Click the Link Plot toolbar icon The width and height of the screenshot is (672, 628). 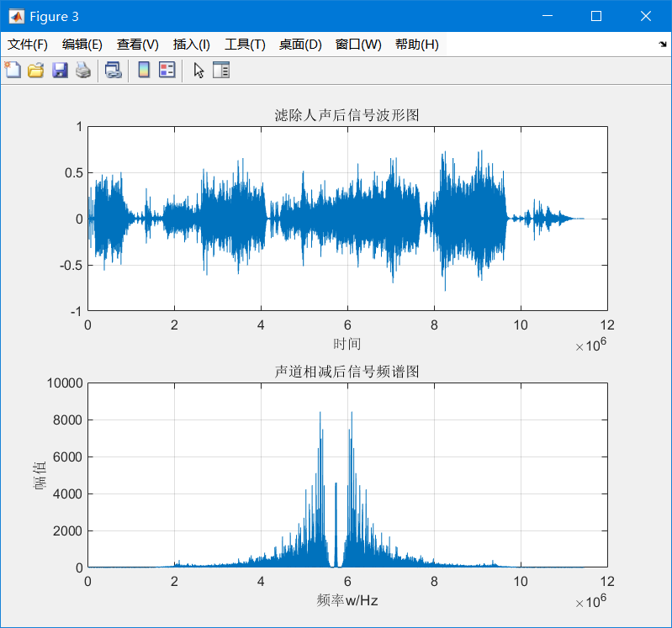pos(114,70)
